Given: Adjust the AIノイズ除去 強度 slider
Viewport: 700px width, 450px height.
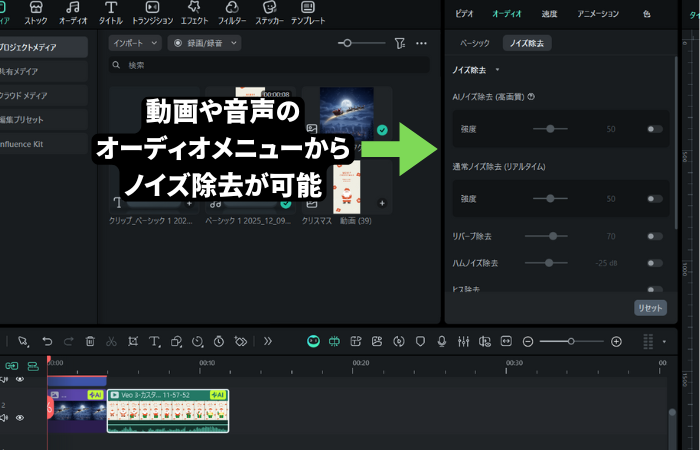Looking at the screenshot, I should [550, 129].
